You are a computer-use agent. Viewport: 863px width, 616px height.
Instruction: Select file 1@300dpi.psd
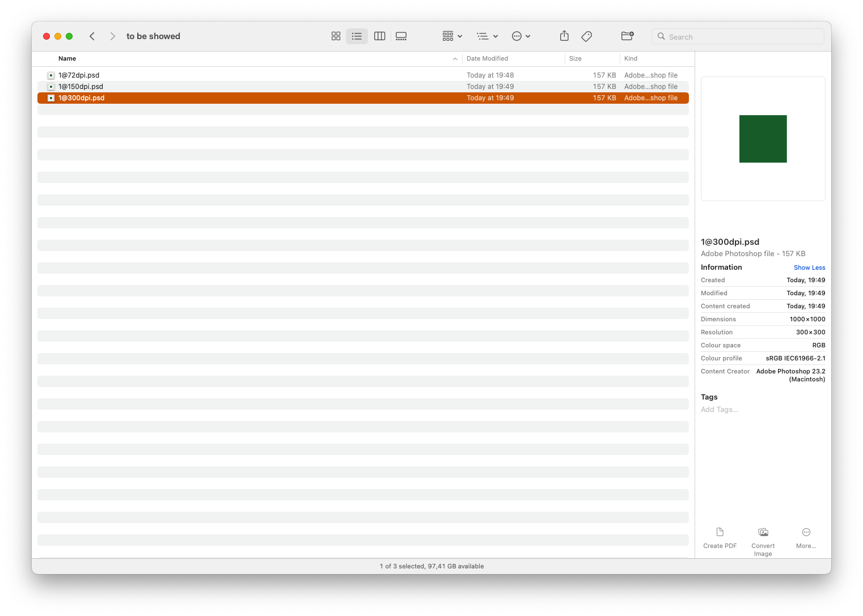pyautogui.click(x=363, y=98)
